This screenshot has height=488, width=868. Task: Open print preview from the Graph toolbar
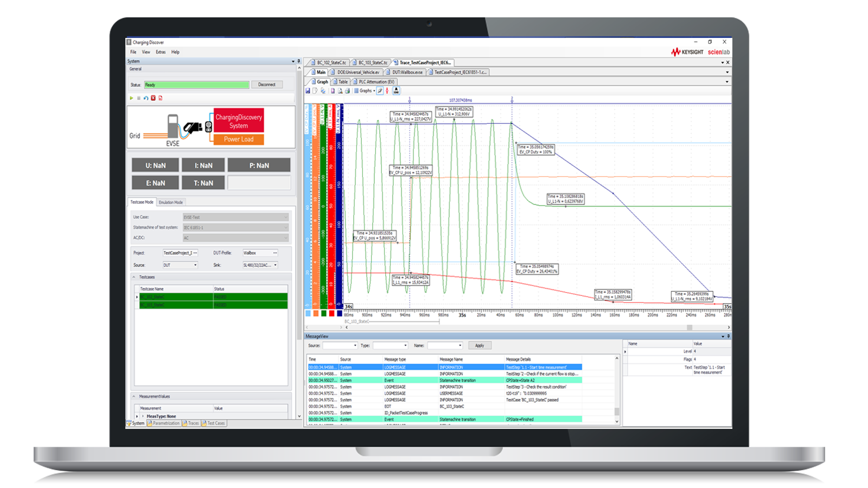tap(340, 91)
